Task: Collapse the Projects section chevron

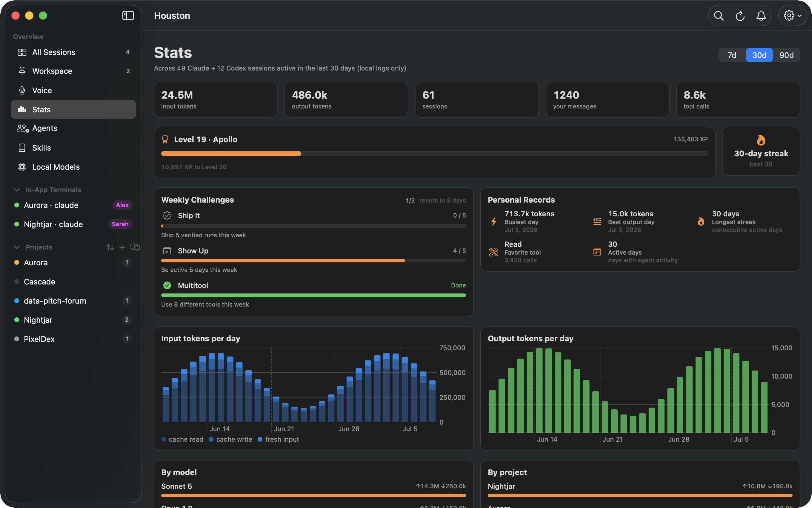Action: point(17,247)
